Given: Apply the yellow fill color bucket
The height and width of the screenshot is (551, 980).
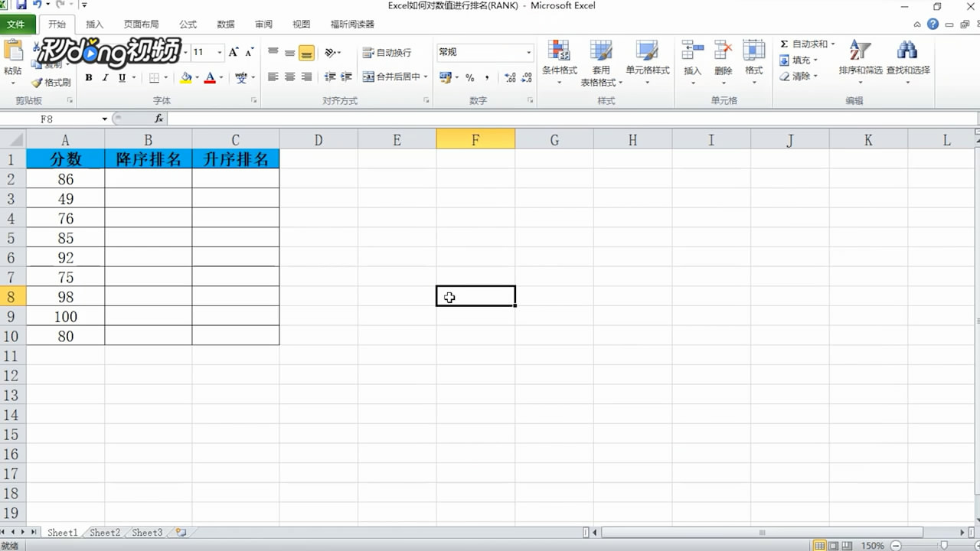Looking at the screenshot, I should [185, 77].
